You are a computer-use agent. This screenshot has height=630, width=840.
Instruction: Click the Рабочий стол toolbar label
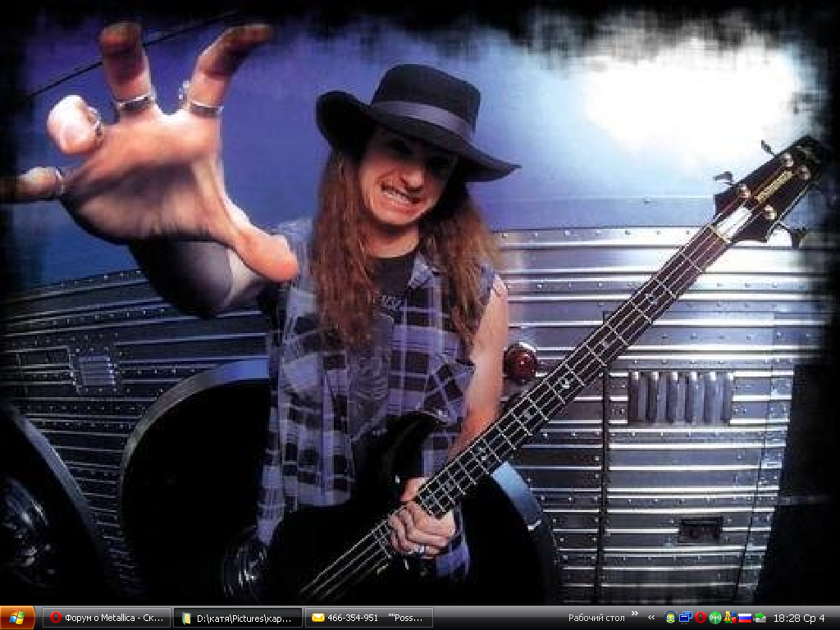[596, 618]
